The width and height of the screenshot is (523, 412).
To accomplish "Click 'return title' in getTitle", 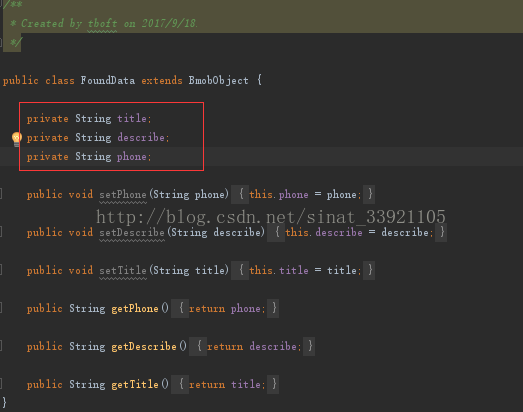I will click(224, 385).
